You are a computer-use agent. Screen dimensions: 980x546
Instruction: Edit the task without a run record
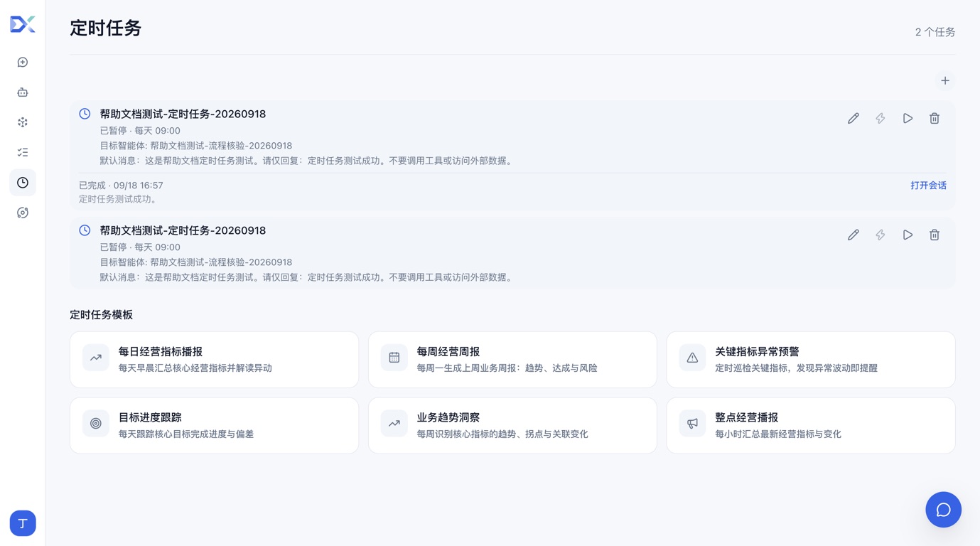point(854,235)
